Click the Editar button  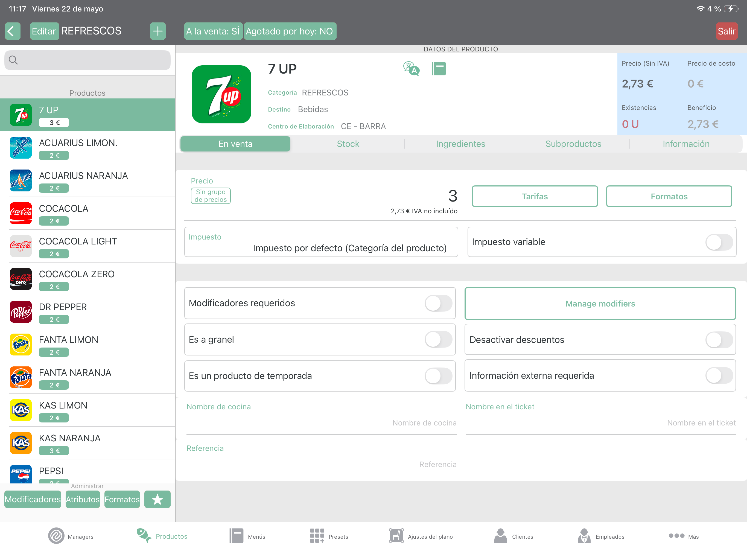(44, 31)
